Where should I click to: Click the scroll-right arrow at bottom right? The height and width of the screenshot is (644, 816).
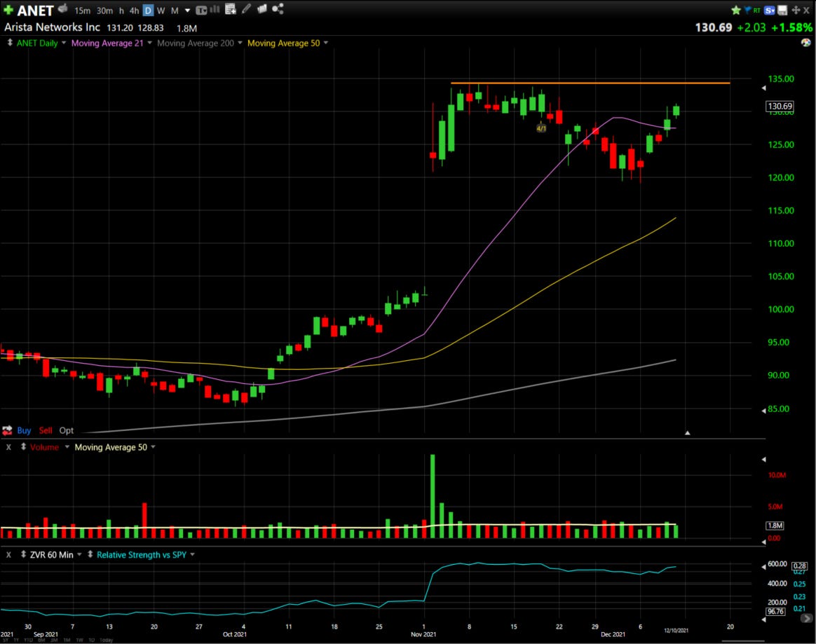[x=806, y=619]
